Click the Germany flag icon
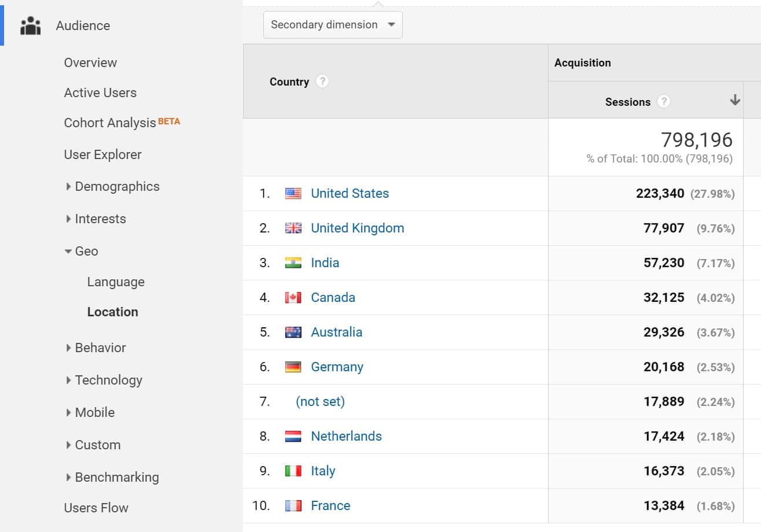This screenshot has width=761, height=532. [293, 367]
